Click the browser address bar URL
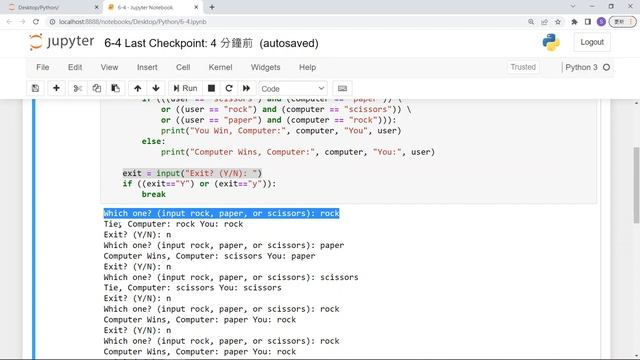 tap(132, 22)
